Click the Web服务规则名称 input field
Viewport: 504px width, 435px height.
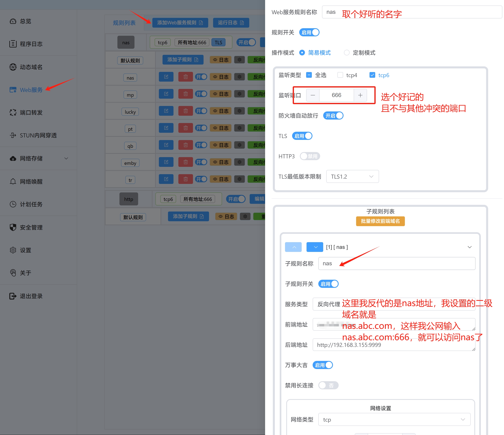[x=412, y=12]
